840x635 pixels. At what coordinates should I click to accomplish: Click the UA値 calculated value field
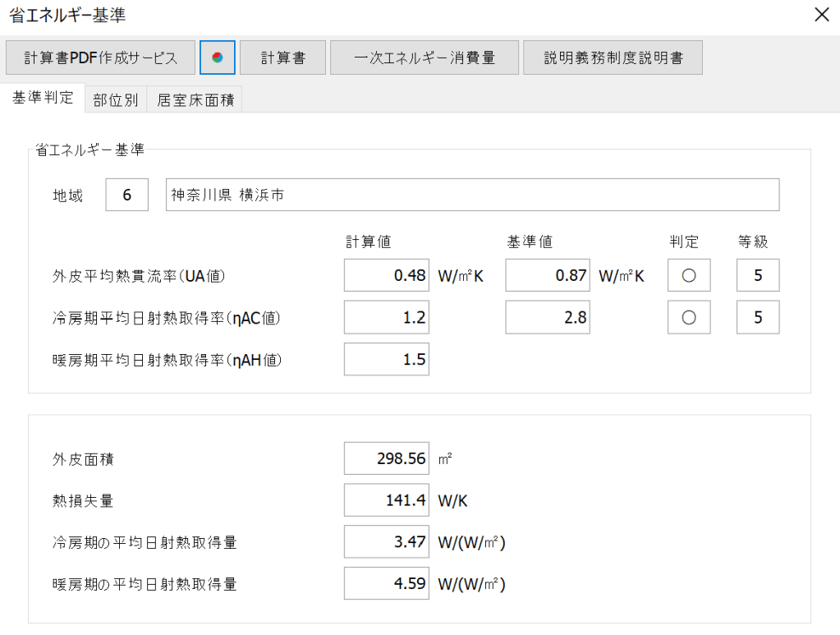[x=386, y=275]
